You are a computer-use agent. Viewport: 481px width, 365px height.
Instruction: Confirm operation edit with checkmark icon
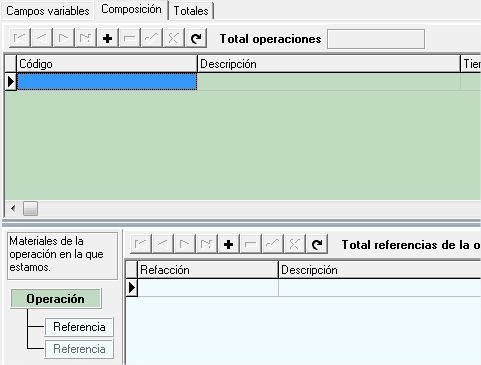pos(151,38)
